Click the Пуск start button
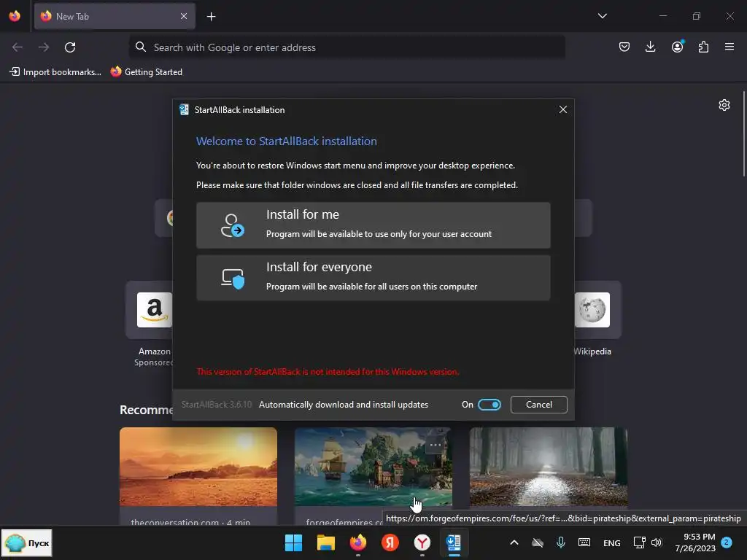 point(27,542)
